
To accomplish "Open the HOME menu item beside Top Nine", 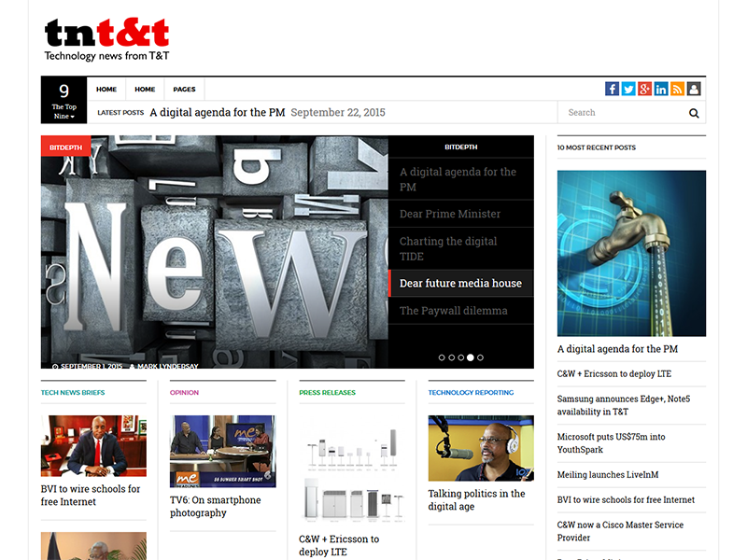I will tap(106, 89).
